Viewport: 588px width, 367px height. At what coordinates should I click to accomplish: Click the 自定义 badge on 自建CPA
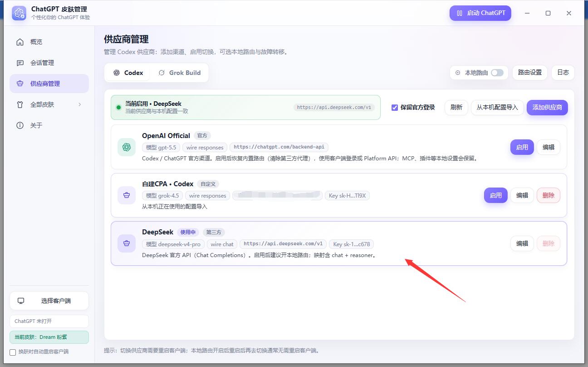208,184
